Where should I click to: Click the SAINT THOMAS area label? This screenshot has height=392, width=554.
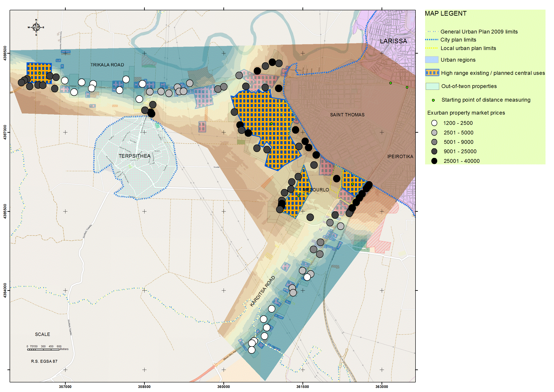click(347, 115)
